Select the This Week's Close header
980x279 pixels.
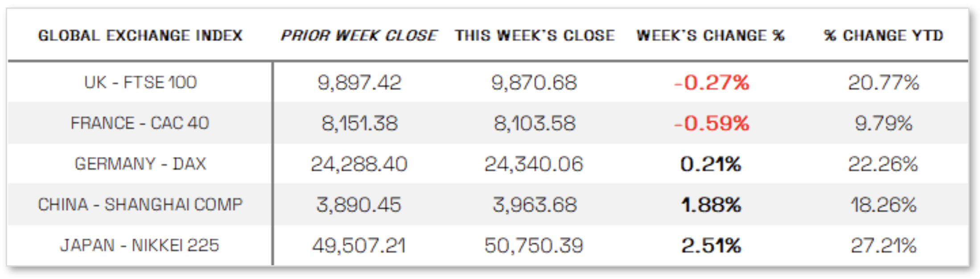[535, 36]
